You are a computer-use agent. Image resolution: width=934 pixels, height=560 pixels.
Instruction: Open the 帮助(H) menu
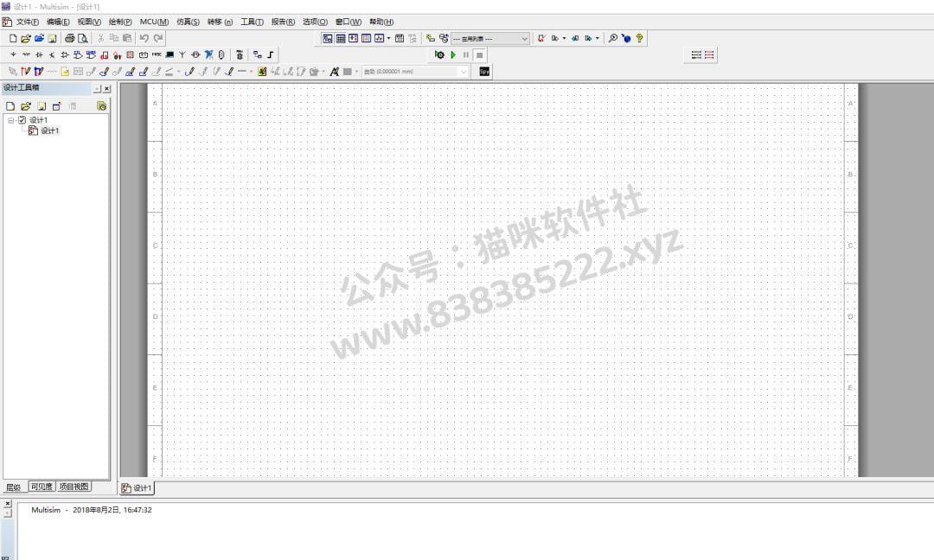click(x=381, y=22)
